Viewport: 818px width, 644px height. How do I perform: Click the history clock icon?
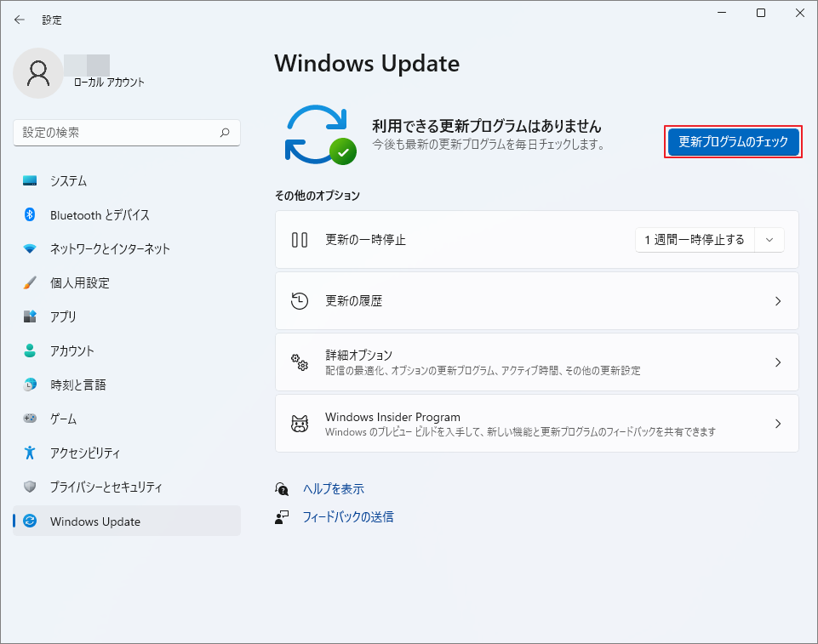[300, 301]
